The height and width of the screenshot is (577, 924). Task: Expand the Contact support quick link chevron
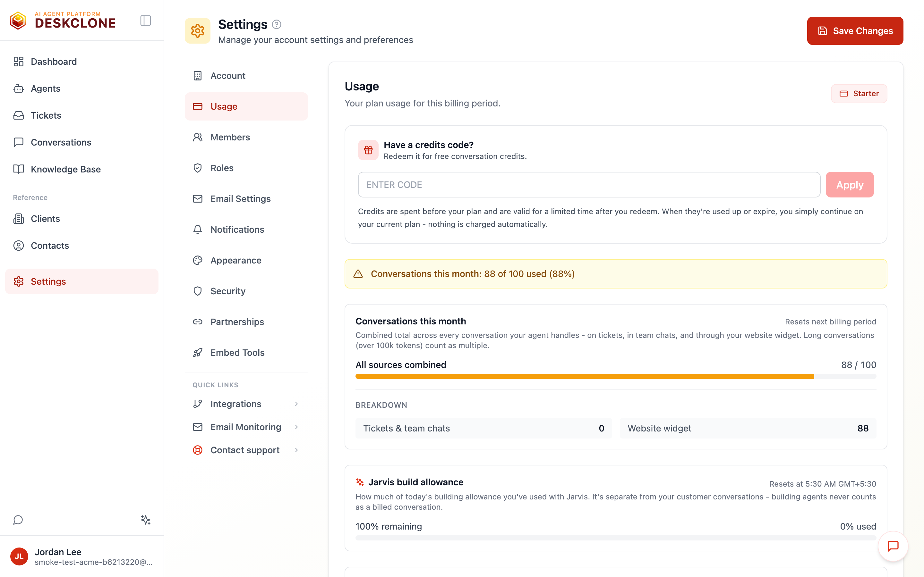[x=296, y=450]
